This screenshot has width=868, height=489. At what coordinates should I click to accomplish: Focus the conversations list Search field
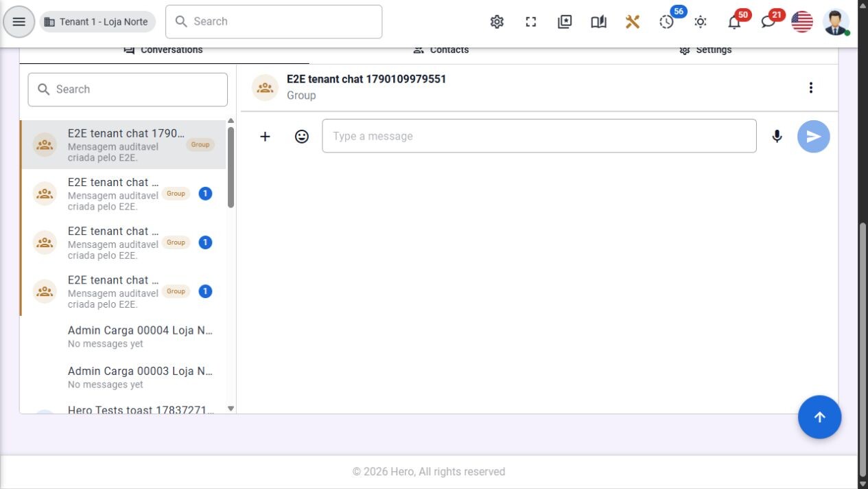[128, 89]
